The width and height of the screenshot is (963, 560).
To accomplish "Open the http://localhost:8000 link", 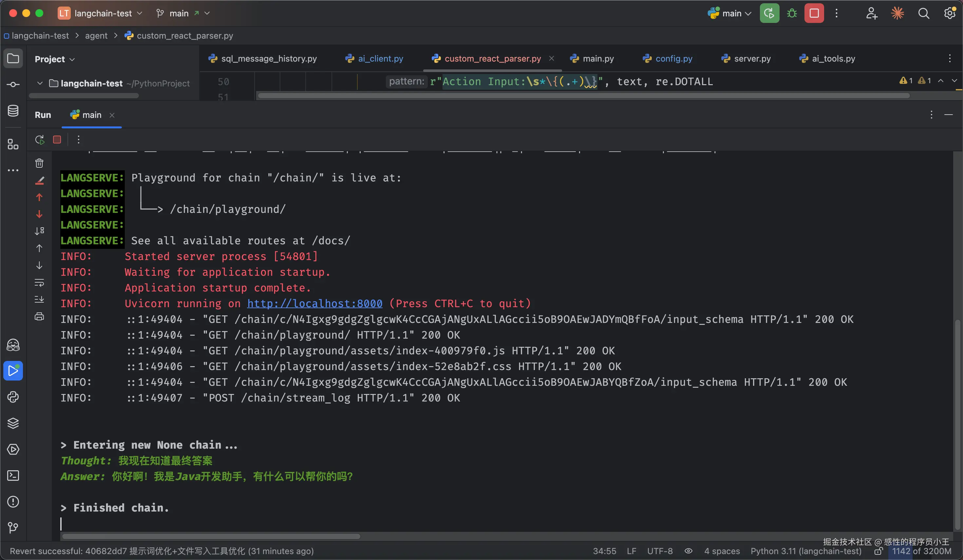I will pos(314,304).
